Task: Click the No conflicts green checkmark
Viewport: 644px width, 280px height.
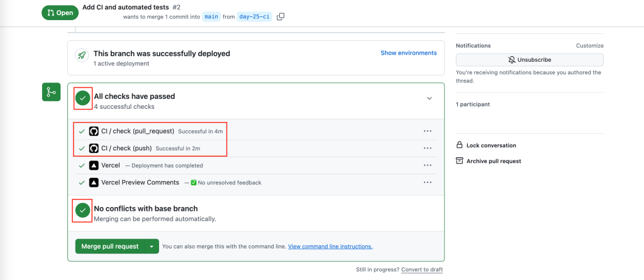Action: coord(83,210)
